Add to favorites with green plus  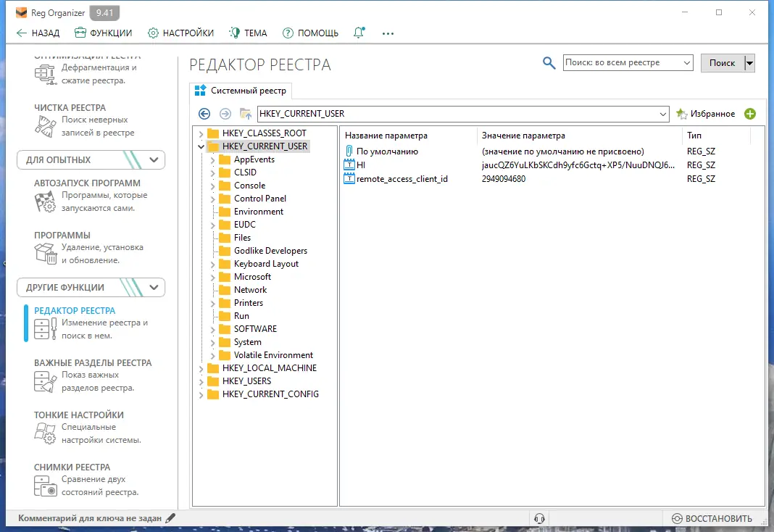(x=750, y=114)
